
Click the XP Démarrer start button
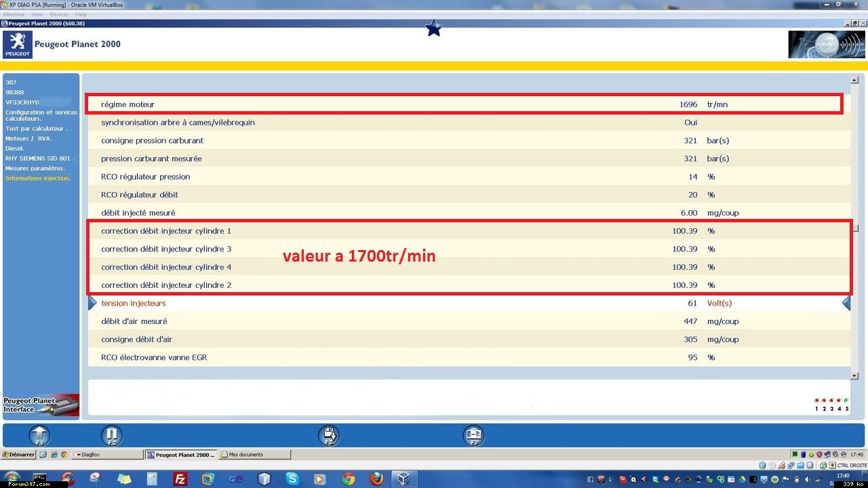(x=19, y=455)
